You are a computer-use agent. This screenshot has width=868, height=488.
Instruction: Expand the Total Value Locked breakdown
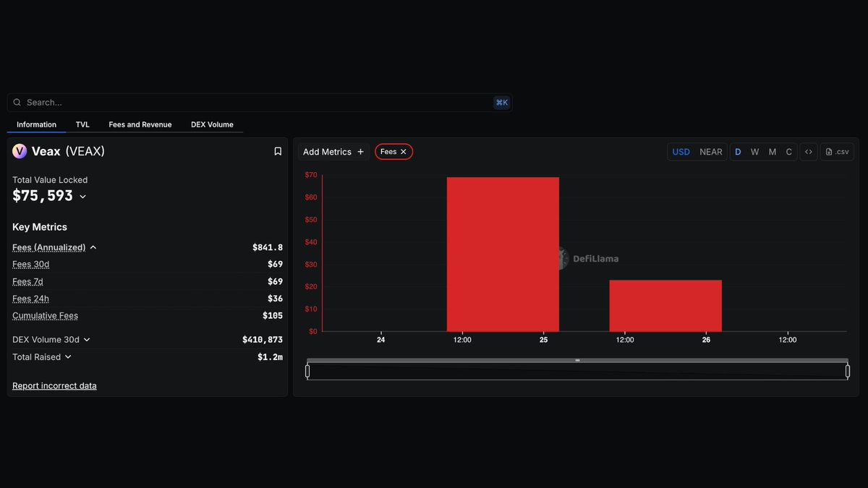[x=82, y=197]
